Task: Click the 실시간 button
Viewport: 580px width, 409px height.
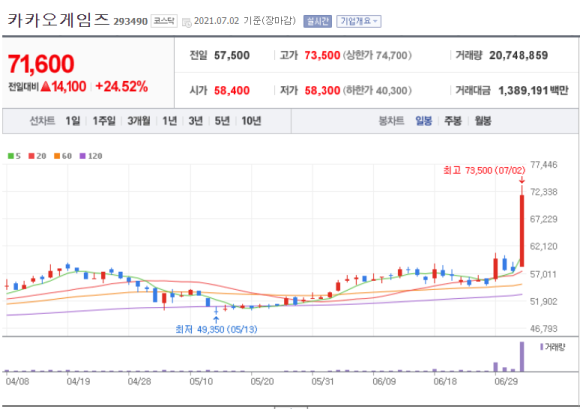Action: [x=317, y=21]
